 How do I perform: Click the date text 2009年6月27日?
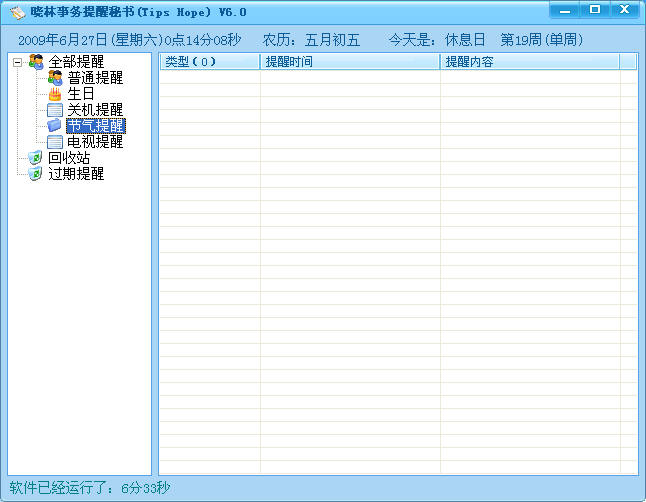coord(62,40)
